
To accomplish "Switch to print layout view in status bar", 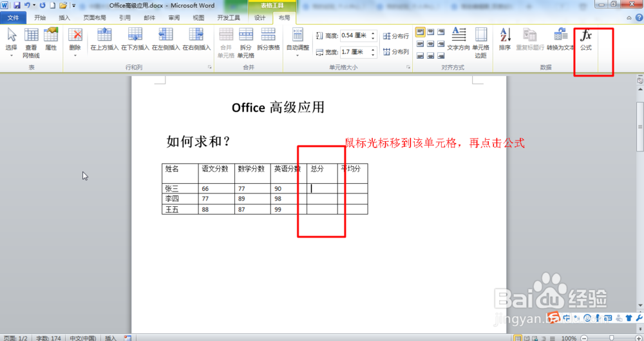I will [x=518, y=338].
